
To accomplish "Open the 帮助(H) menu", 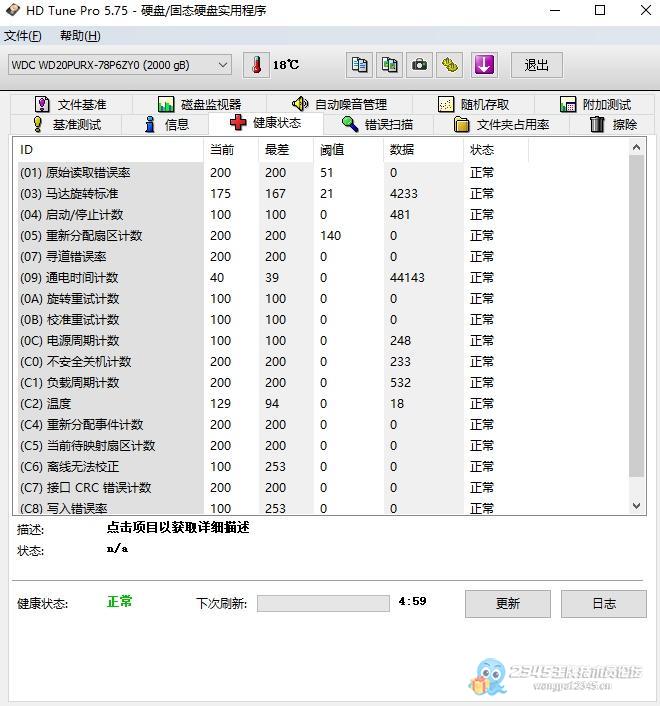I will pyautogui.click(x=80, y=36).
